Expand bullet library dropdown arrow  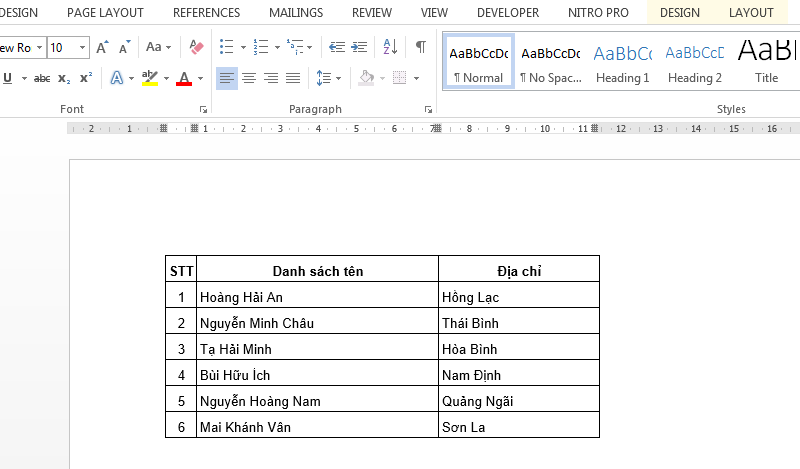pos(243,47)
